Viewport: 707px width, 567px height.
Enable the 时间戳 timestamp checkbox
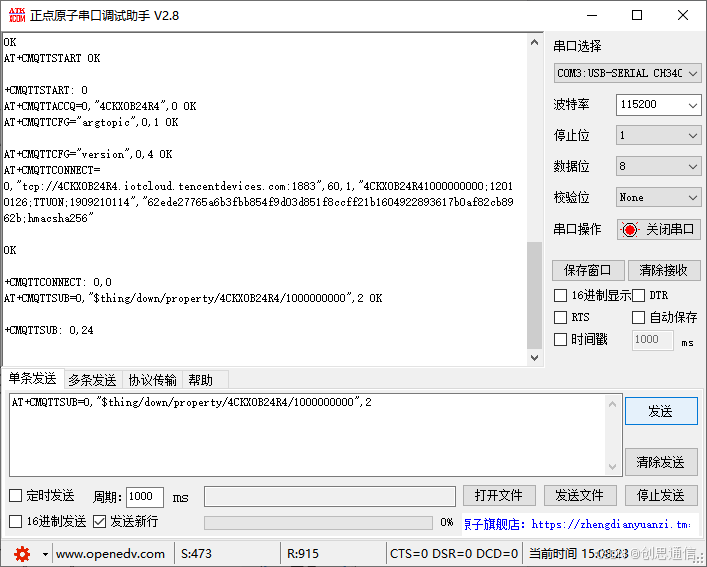pos(560,339)
